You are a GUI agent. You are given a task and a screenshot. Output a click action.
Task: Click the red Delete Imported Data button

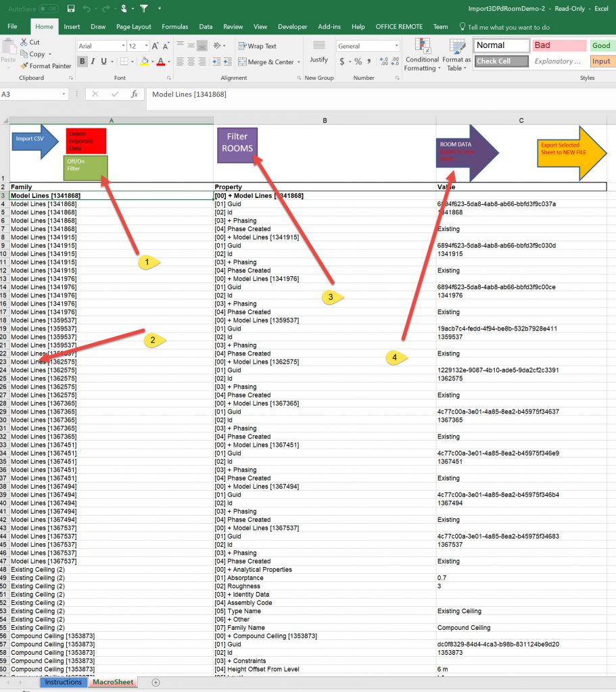click(x=85, y=141)
